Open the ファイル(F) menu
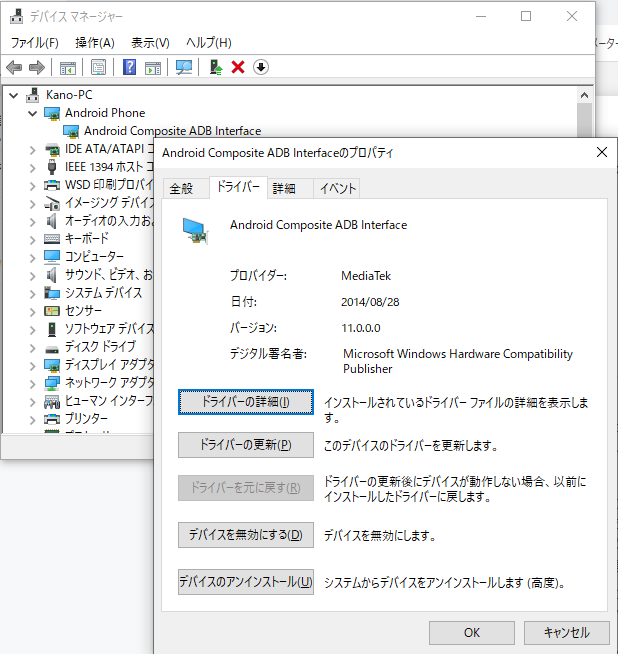 tap(34, 43)
